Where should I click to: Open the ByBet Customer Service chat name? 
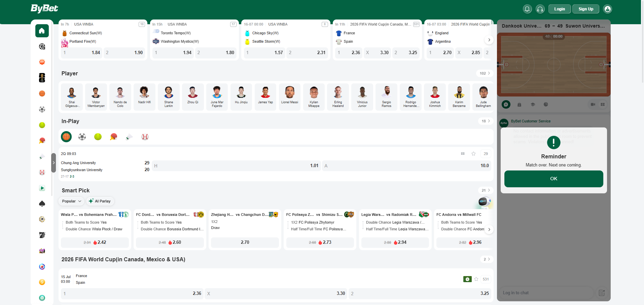[x=531, y=121]
